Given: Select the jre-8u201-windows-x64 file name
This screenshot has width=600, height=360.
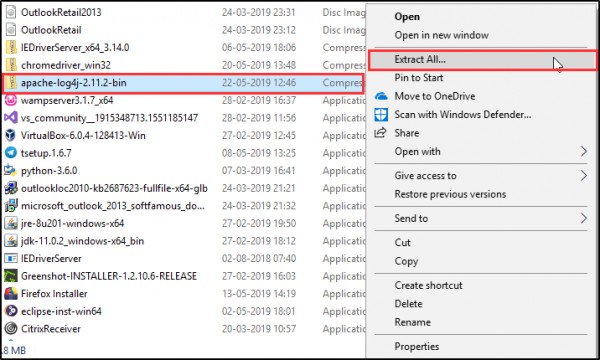Looking at the screenshot, I should pyautogui.click(x=73, y=223).
